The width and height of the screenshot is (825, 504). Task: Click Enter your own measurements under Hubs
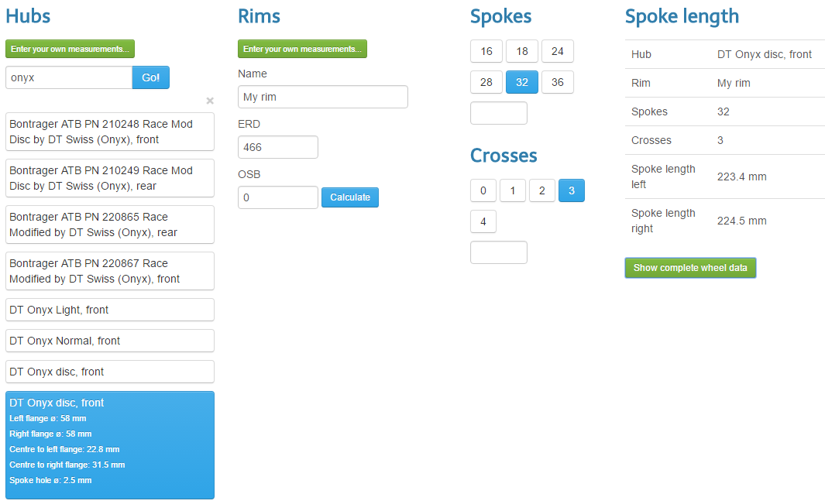tap(70, 49)
